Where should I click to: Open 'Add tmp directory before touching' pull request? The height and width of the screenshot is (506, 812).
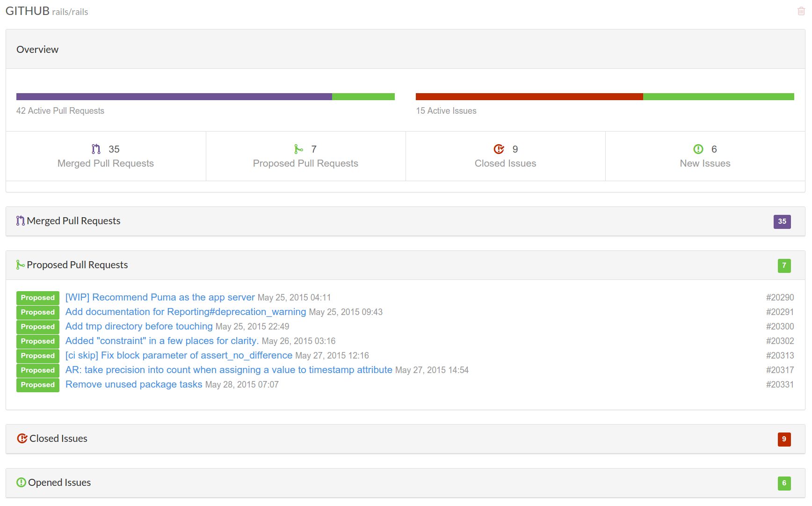(139, 326)
